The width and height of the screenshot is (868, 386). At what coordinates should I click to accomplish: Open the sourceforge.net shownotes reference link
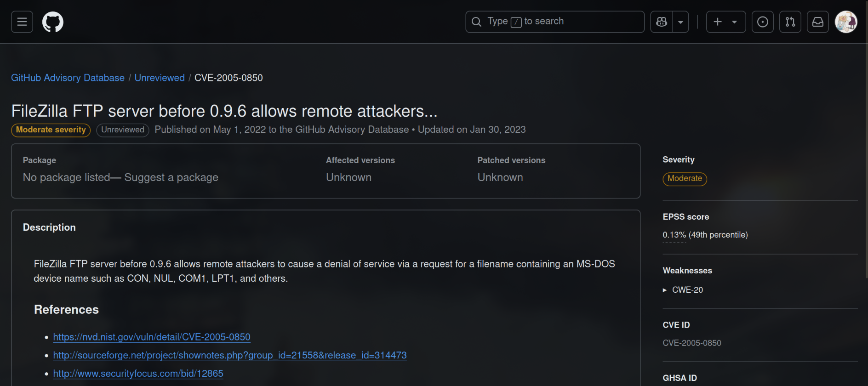[x=229, y=355]
